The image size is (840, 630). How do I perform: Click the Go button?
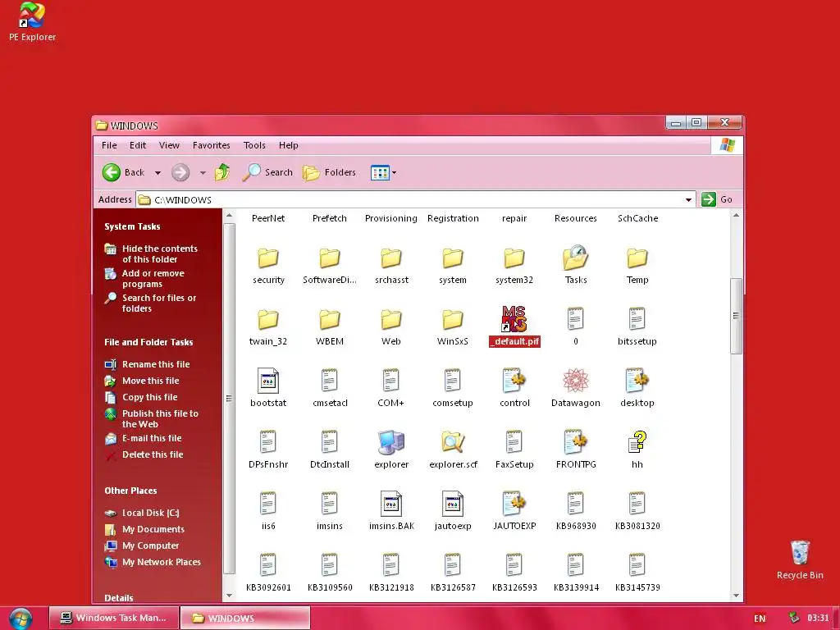pos(717,199)
